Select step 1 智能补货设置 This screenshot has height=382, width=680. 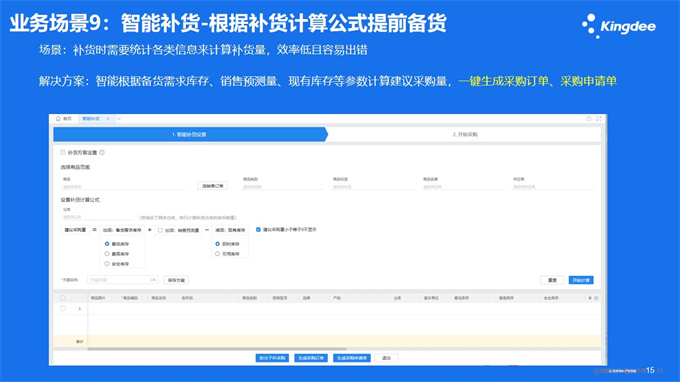[x=190, y=134]
